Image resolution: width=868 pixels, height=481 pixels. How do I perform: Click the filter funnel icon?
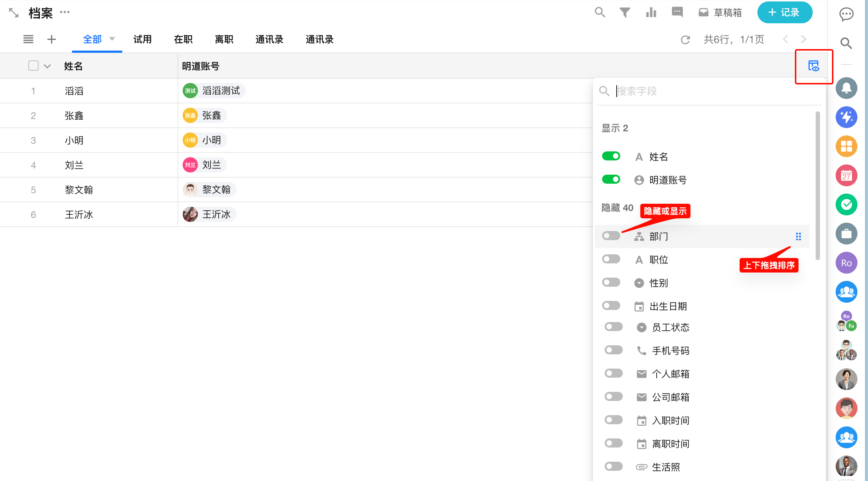(x=625, y=13)
